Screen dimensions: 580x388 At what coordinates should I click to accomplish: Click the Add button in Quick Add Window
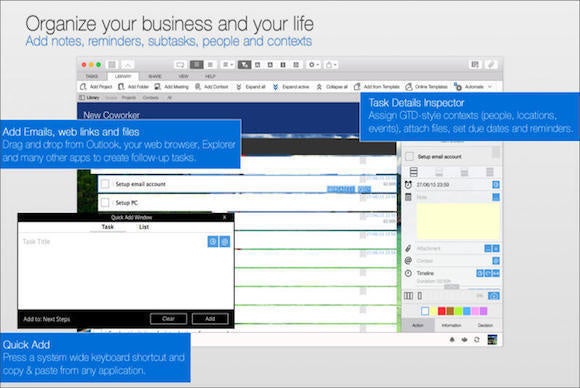[x=210, y=319]
